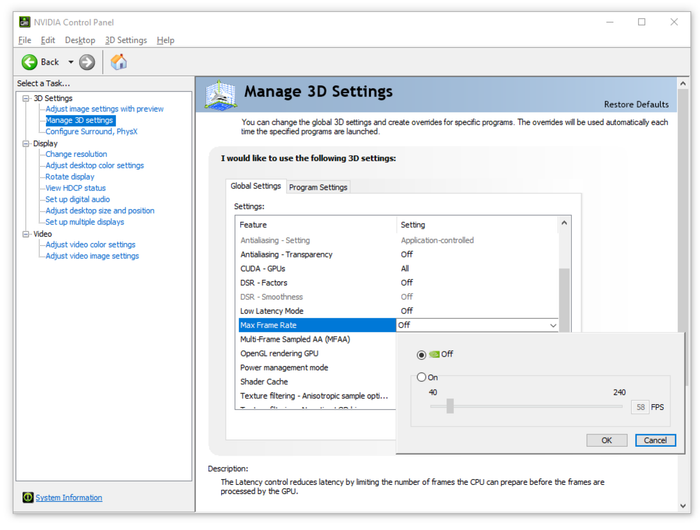Screen dimensions: 700x530
Task: Open Adjust image settings with preview
Action: 104,109
